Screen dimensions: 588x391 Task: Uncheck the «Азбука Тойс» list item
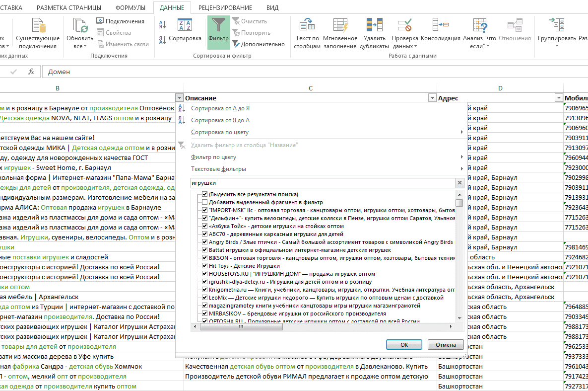[x=205, y=226]
